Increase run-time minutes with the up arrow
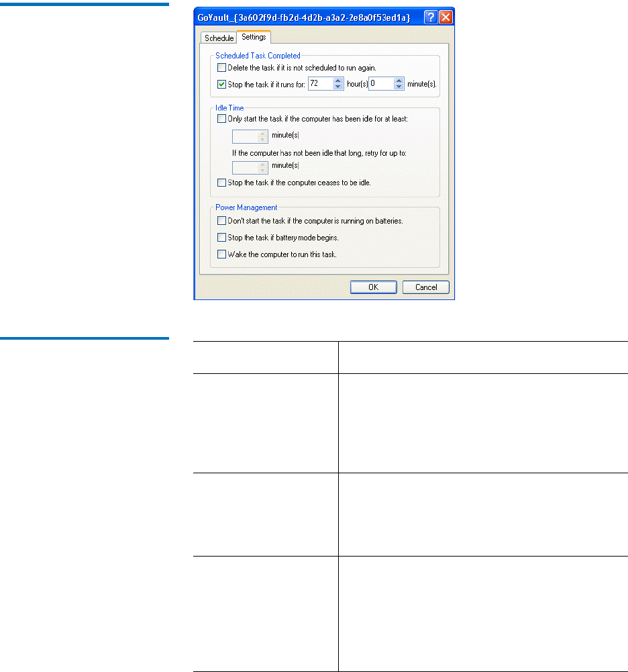The image size is (628, 672). point(399,81)
